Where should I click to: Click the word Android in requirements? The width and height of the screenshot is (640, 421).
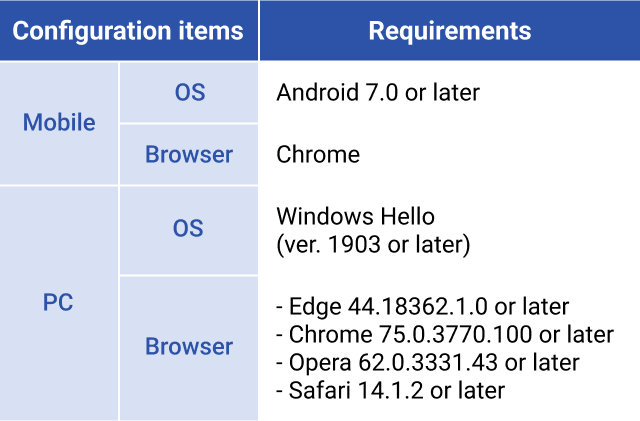tap(318, 92)
